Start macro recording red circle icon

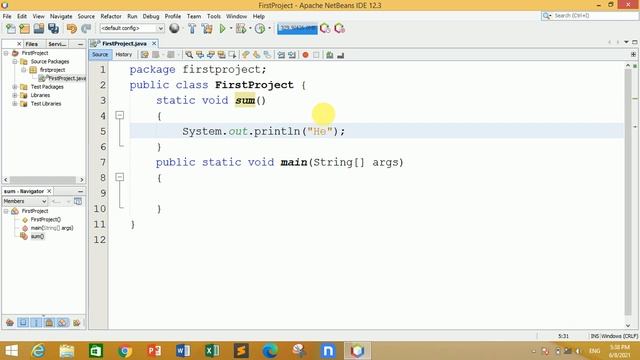pyautogui.click(x=305, y=55)
